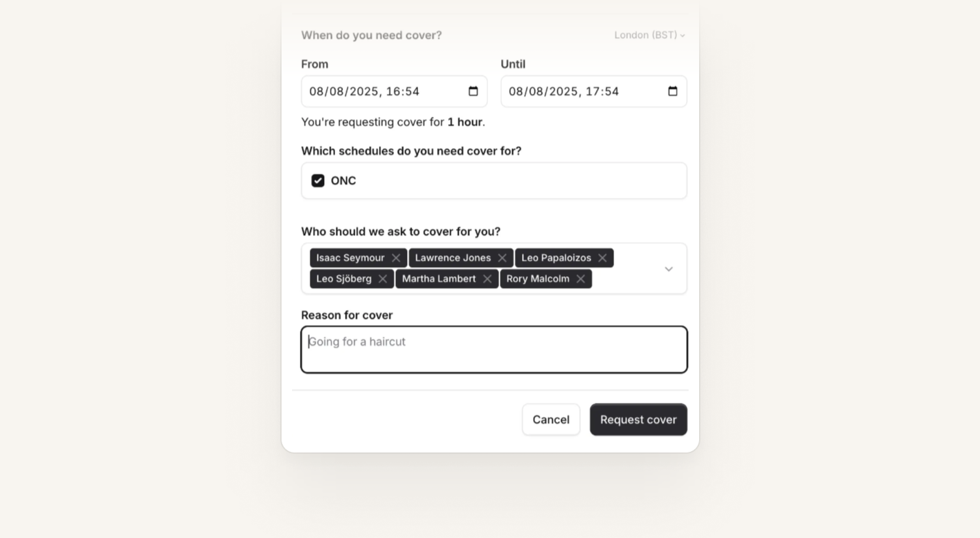Screen dimensions: 980x538
Task: Select the Isaac Seymour tag name
Action: click(350, 258)
